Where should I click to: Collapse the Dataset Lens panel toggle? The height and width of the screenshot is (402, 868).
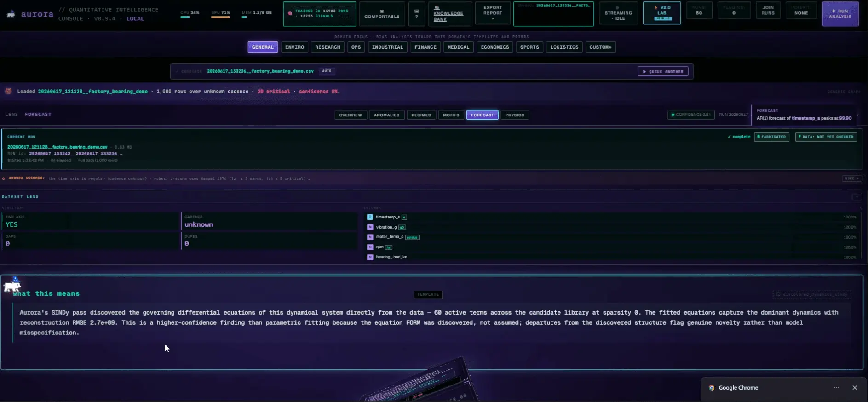[857, 197]
